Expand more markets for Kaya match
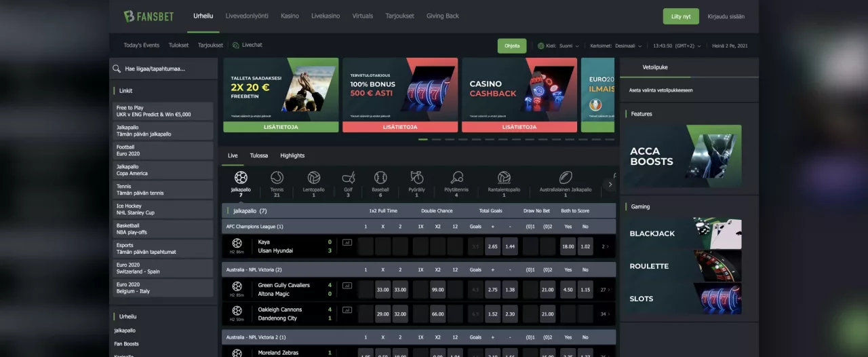The height and width of the screenshot is (357, 868). [606, 246]
